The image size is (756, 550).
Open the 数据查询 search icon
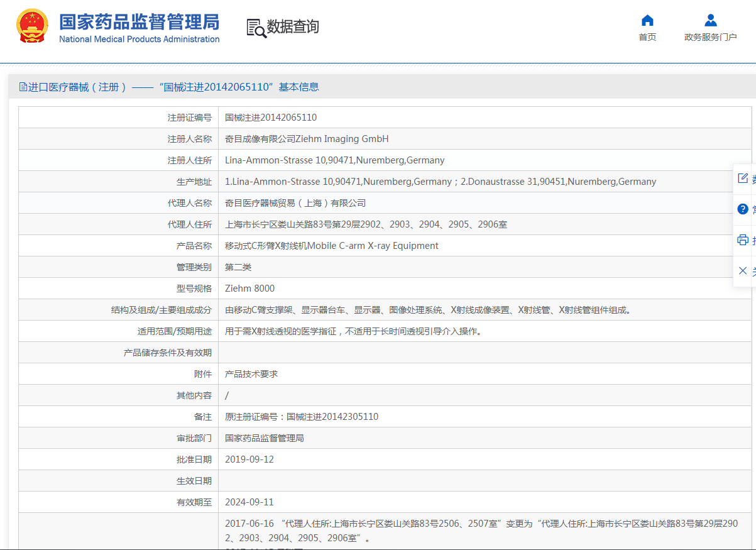[x=256, y=28]
